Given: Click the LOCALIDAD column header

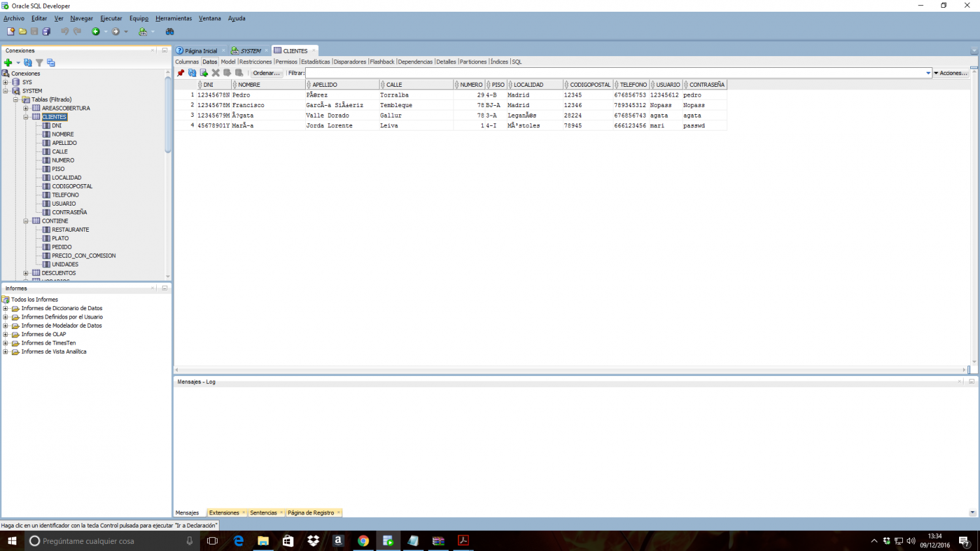Looking at the screenshot, I should 535,85.
